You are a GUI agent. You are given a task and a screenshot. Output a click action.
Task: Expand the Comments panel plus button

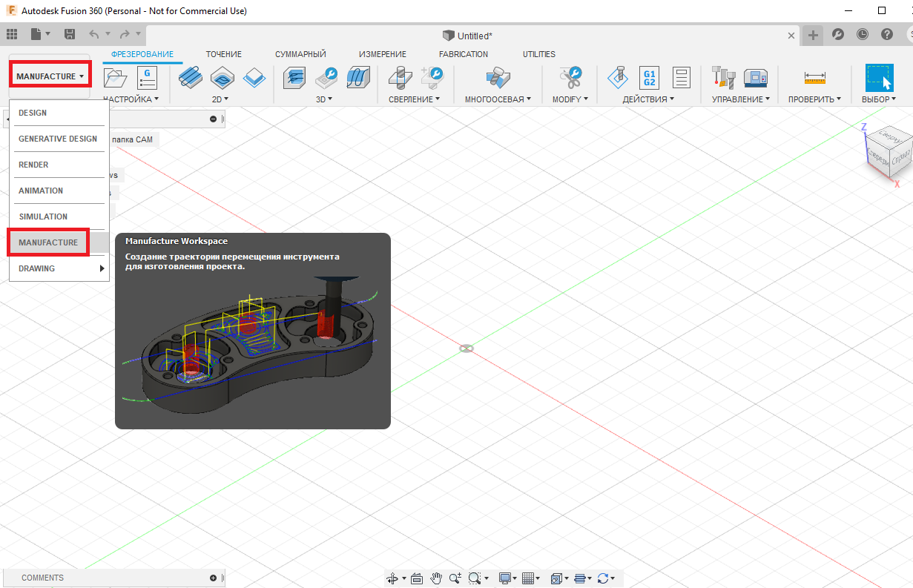click(x=214, y=578)
